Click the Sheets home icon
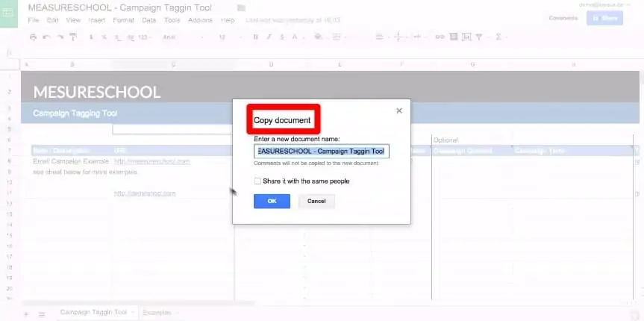The width and height of the screenshot is (644, 321). (x=9, y=13)
